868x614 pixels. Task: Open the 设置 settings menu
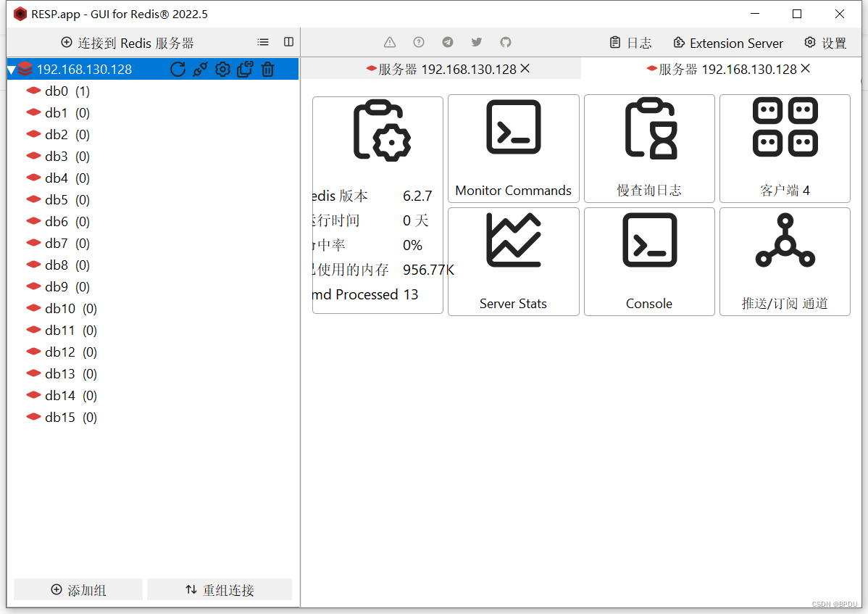point(825,42)
